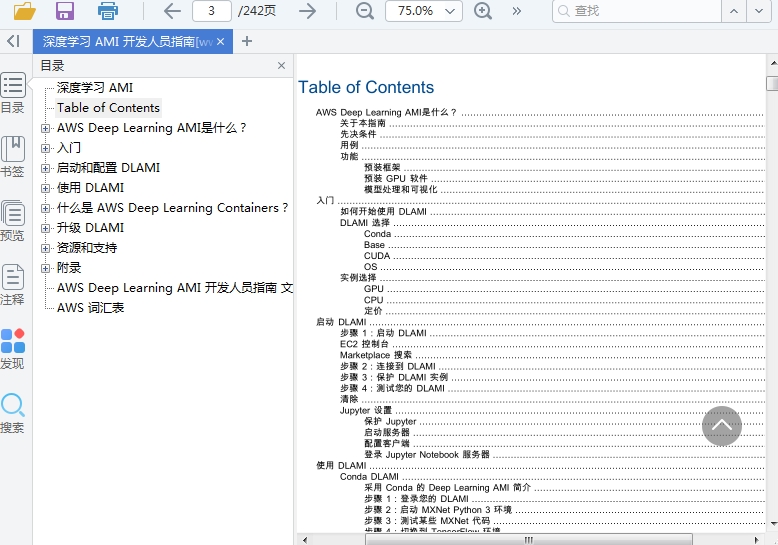Select 深度学习 AMI in outline tree

95,88
